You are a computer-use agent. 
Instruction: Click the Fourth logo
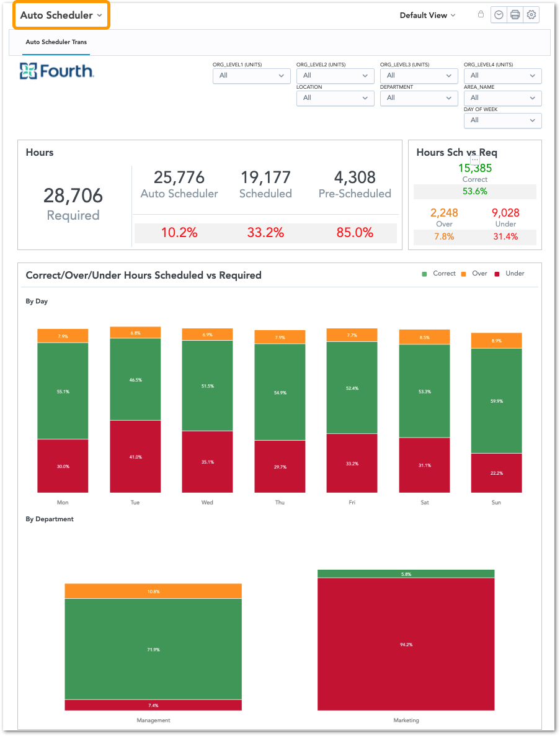(57, 71)
